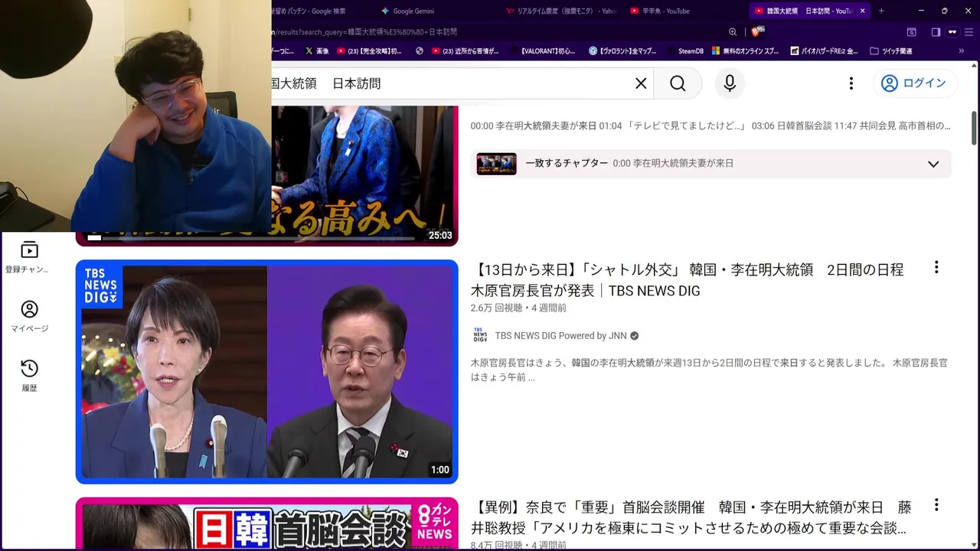980x551 pixels.
Task: Click the media icon left of sidebar toggle
Action: [x=911, y=32]
